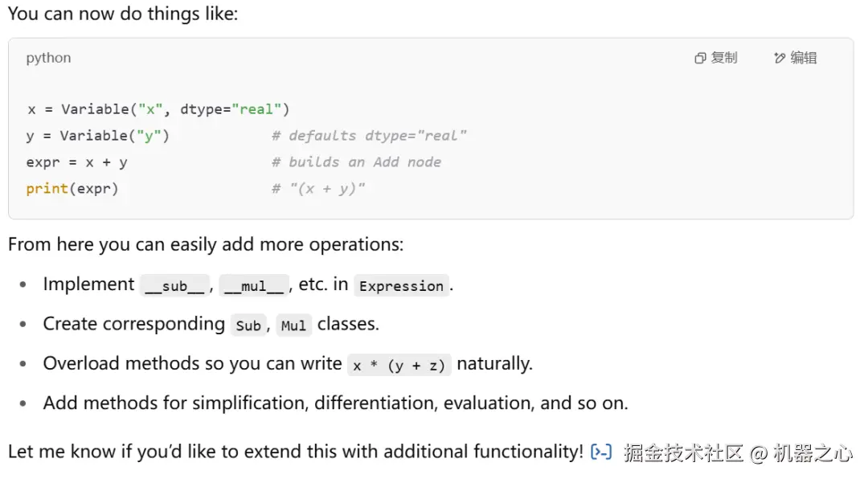
Task: Click the expr = x + y line
Action: [76, 162]
